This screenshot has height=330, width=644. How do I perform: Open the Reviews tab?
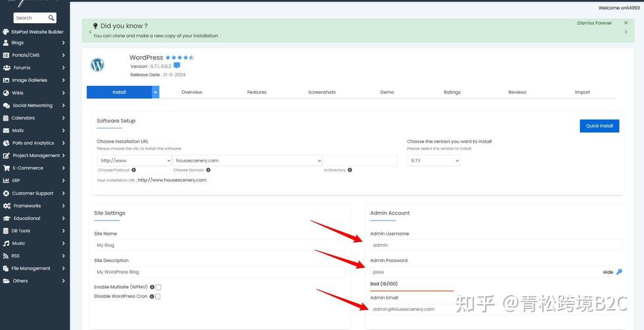(x=517, y=92)
